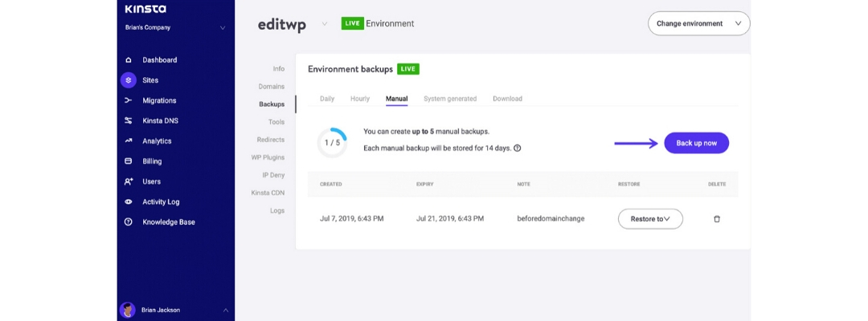Open Billing in the sidebar
Screen dimensions: 868x321
point(152,161)
